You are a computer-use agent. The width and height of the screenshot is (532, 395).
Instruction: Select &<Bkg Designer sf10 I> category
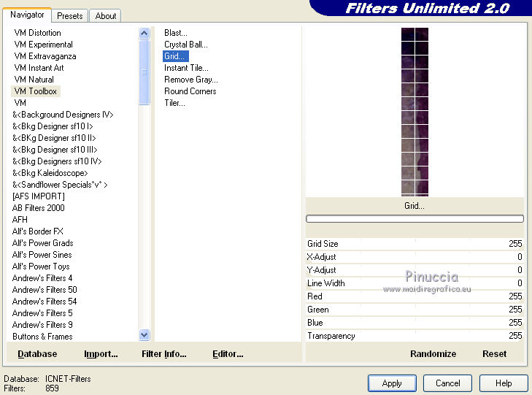coord(53,126)
